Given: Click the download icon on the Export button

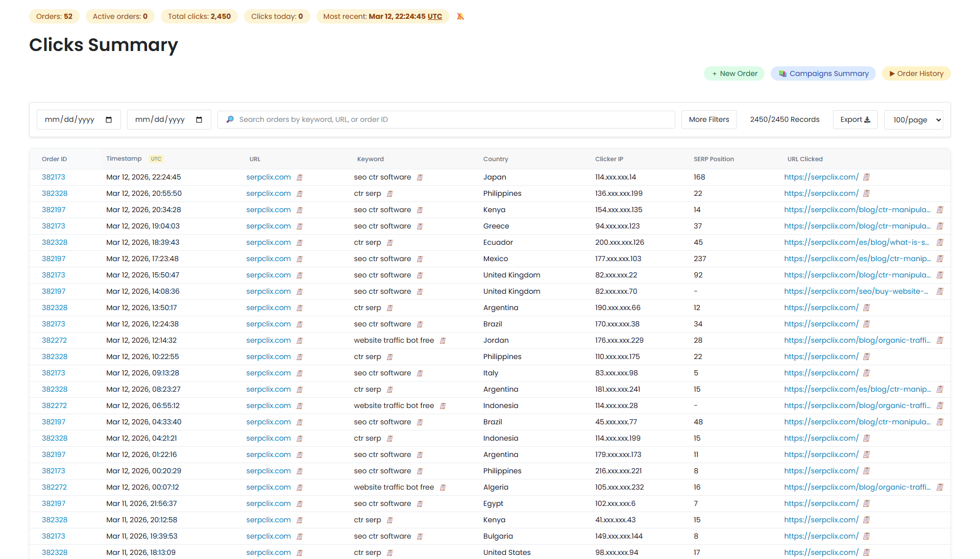Looking at the screenshot, I should pos(868,119).
